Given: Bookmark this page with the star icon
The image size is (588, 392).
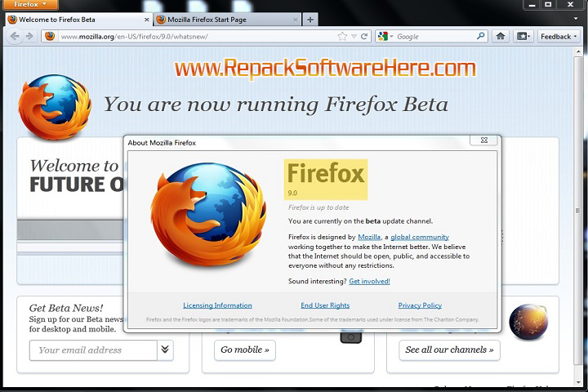Looking at the screenshot, I should pos(342,37).
